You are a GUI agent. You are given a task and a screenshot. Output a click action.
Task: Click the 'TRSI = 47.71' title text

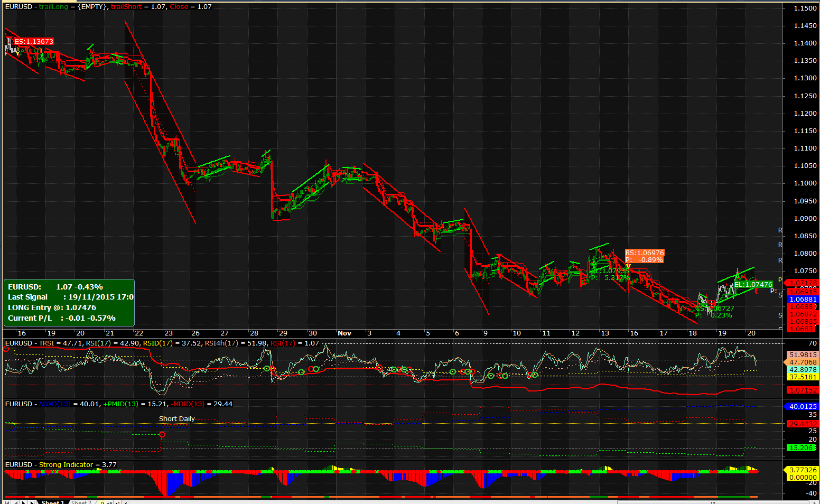[x=61, y=343]
